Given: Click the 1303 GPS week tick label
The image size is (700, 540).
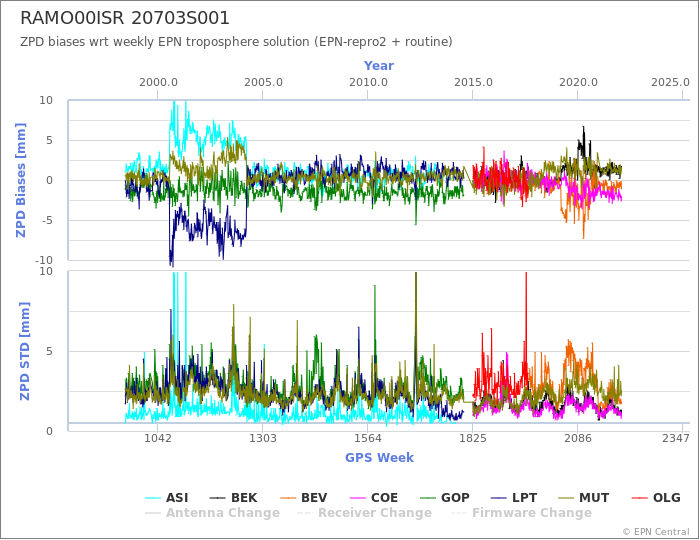Looking at the screenshot, I should click(263, 438).
